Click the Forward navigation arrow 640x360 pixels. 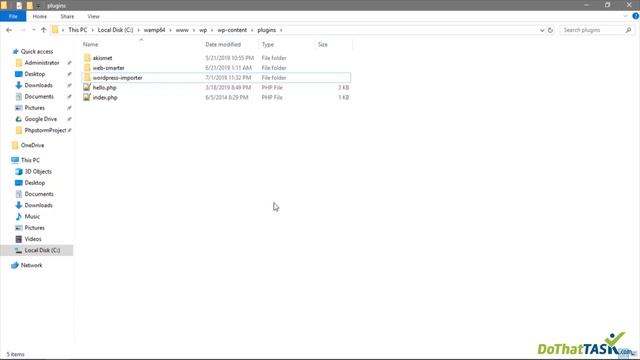[x=23, y=30]
